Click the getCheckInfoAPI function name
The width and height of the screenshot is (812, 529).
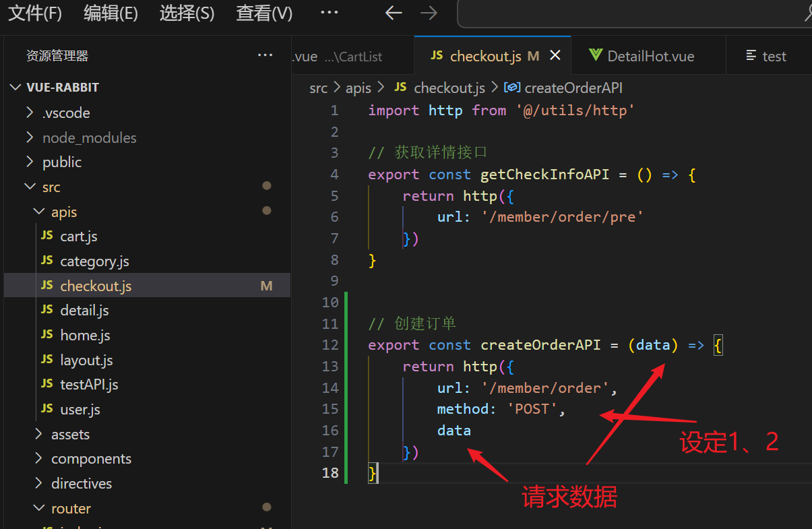coord(544,175)
